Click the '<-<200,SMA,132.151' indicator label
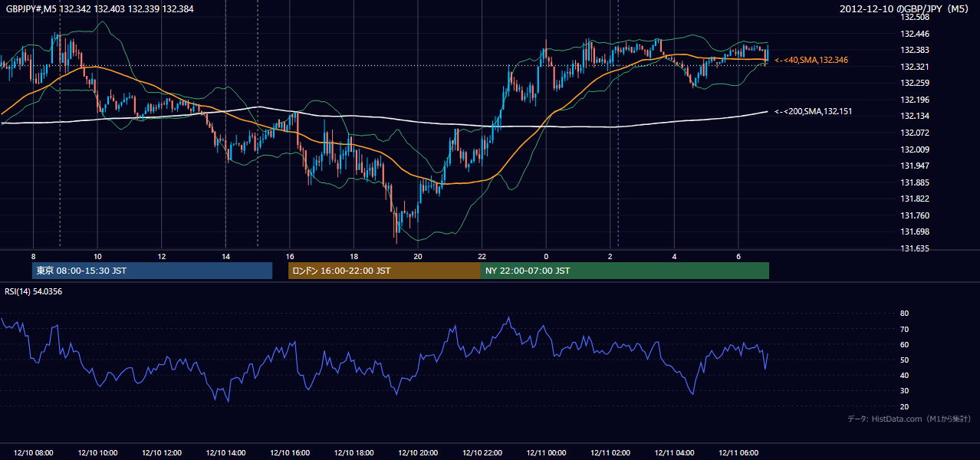 click(814, 112)
